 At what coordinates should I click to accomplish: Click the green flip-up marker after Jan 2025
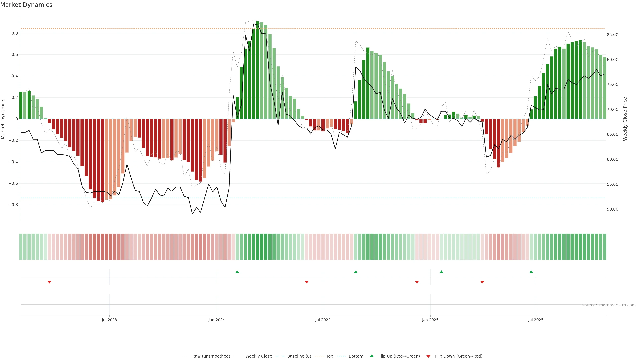[441, 272]
